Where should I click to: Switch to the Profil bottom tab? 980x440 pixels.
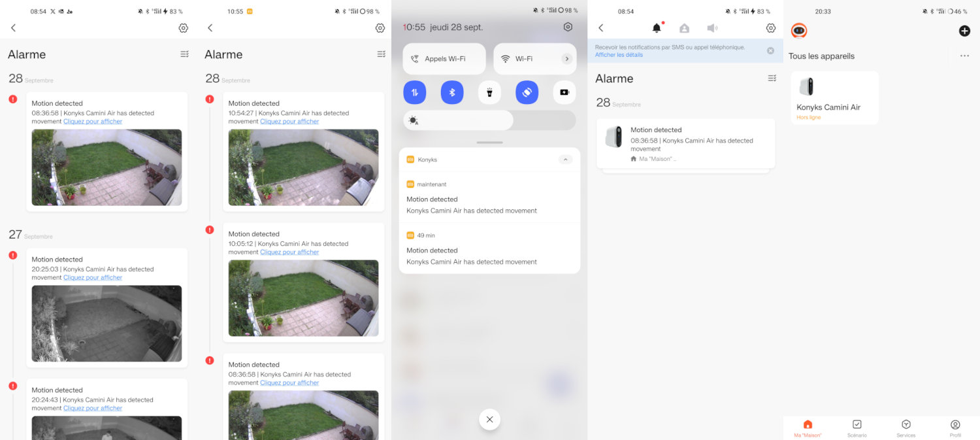pos(955,428)
